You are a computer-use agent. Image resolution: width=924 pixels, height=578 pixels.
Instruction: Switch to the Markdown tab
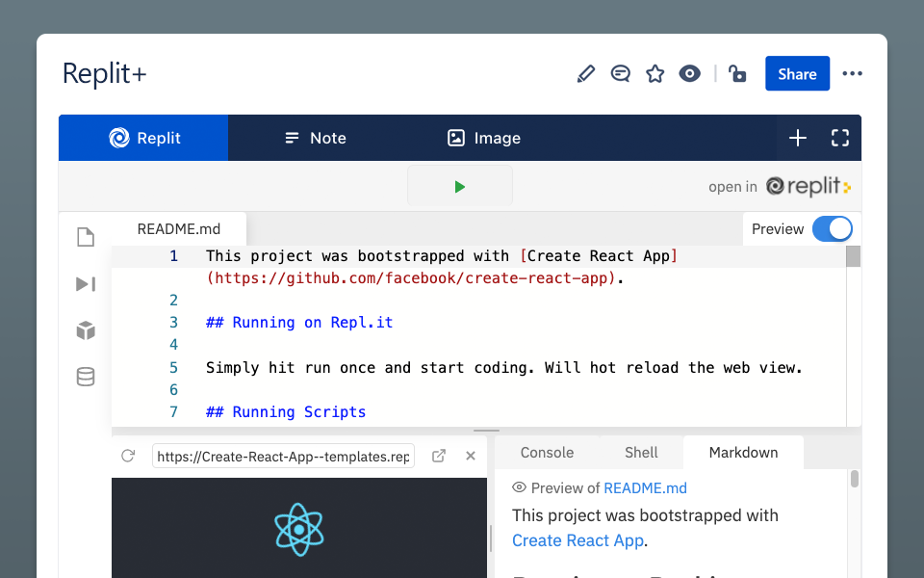[x=743, y=453]
